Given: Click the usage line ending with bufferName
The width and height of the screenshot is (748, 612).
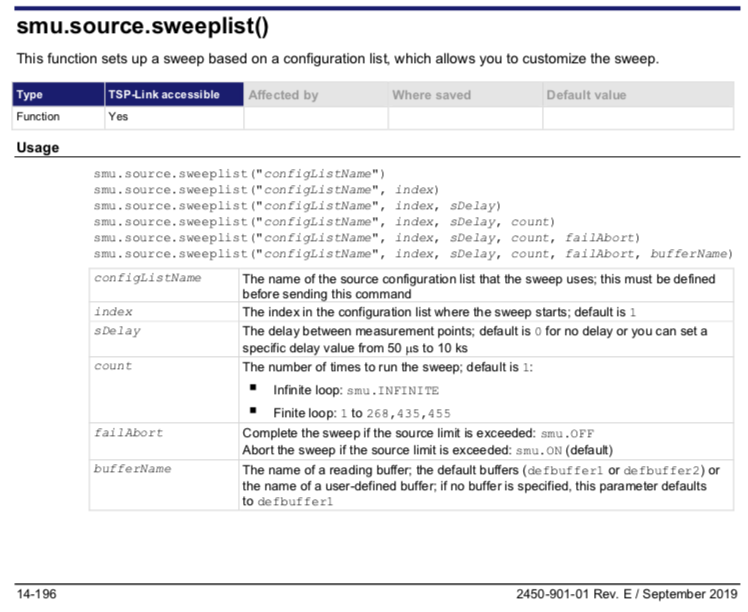Looking at the screenshot, I should click(413, 254).
